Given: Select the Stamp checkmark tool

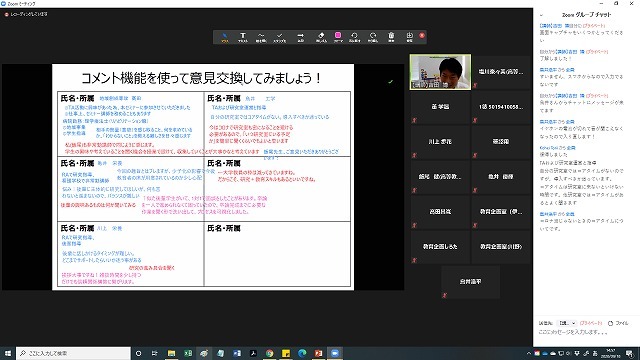Looking at the screenshot, I should point(280,37).
